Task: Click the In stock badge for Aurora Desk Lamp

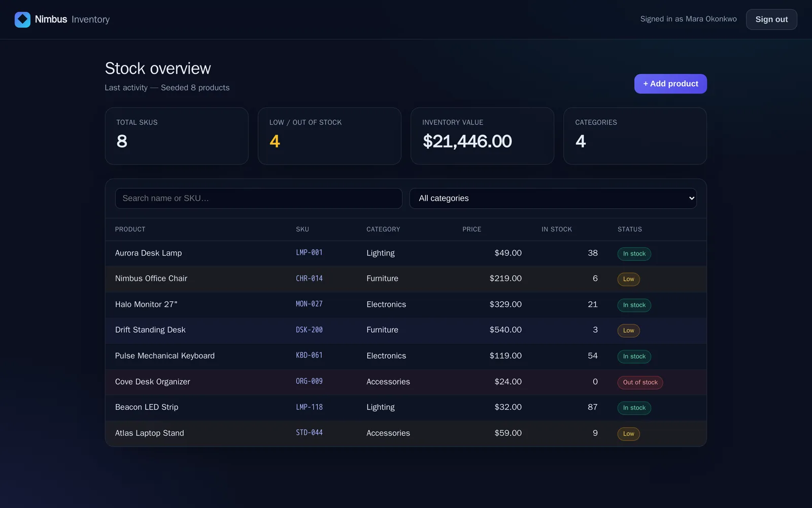Action: 634,253
